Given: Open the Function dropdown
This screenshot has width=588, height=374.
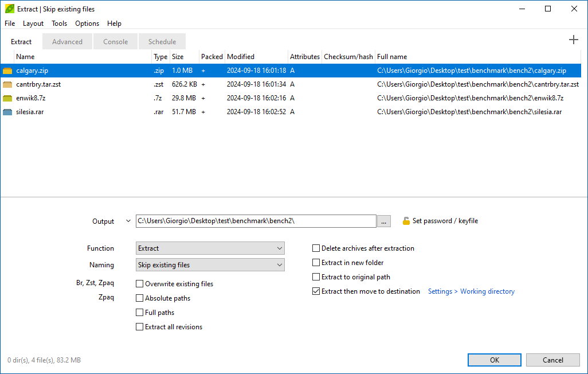Looking at the screenshot, I should tap(210, 248).
